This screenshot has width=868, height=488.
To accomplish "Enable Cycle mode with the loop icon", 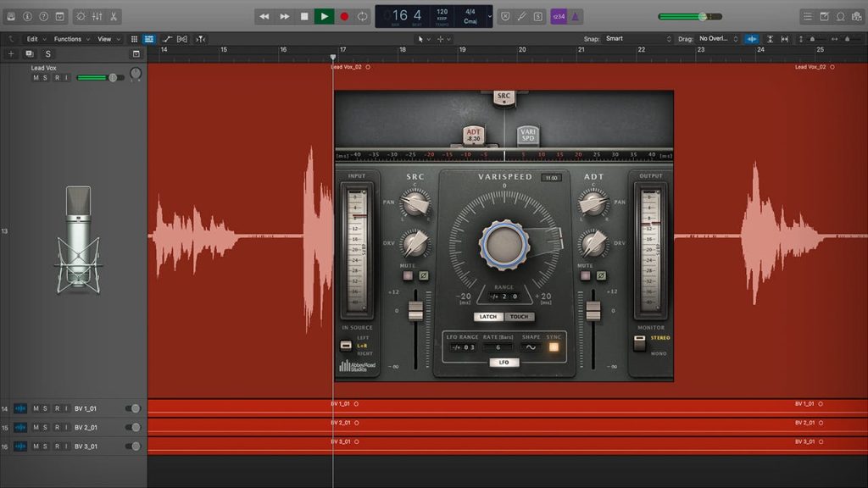I will pos(362,16).
